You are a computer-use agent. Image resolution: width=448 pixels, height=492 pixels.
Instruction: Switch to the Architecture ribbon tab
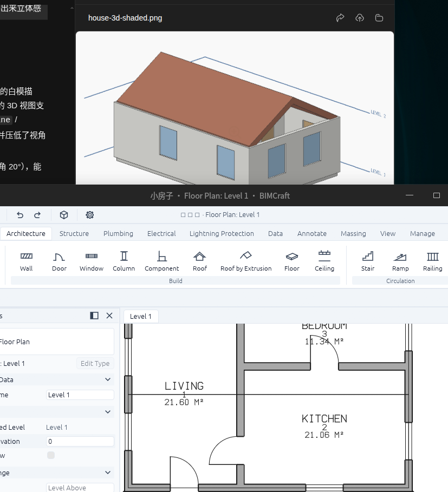tap(26, 234)
